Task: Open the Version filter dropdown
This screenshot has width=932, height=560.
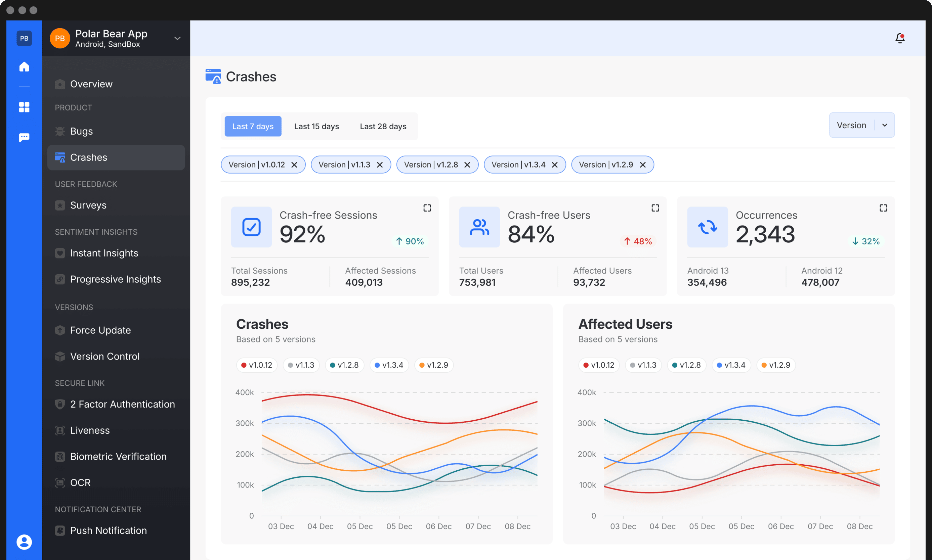Action: (862, 125)
